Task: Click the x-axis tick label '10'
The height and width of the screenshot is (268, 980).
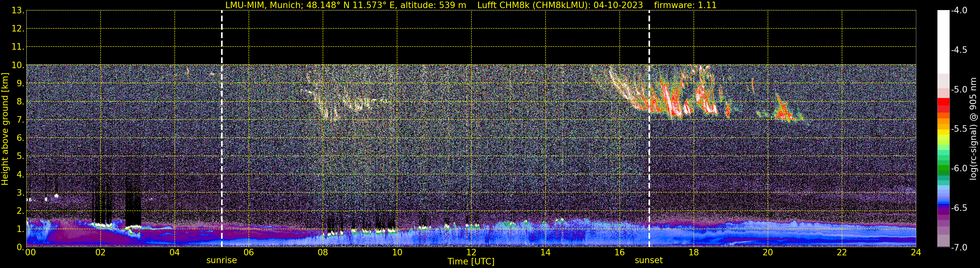Action: click(x=397, y=252)
